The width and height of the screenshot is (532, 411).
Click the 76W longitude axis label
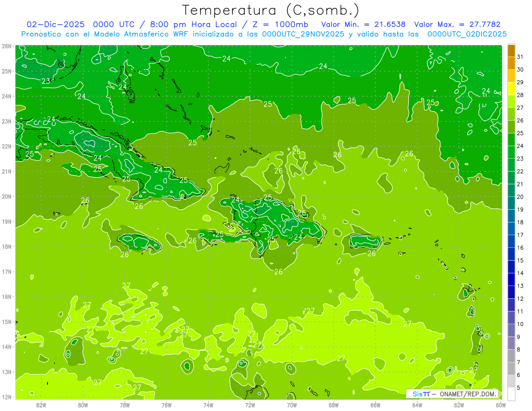[x=167, y=404]
